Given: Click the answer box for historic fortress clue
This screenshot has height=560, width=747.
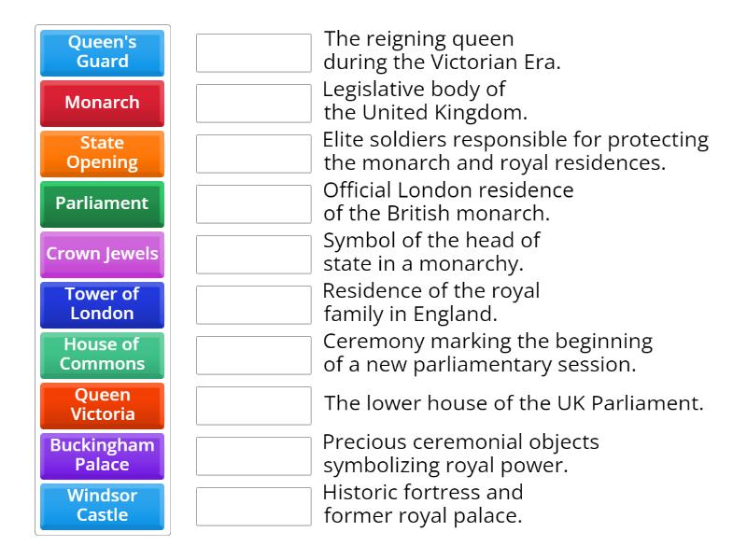Looking at the screenshot, I should point(253,506).
